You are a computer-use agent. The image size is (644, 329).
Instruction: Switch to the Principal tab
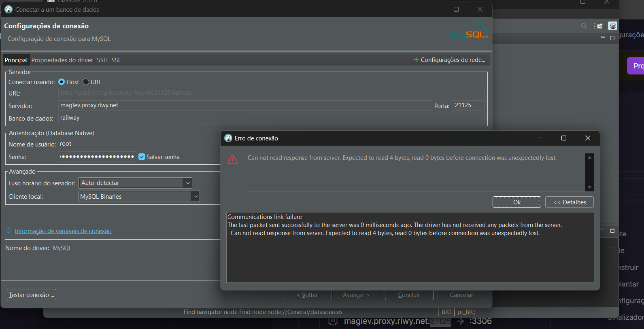click(16, 60)
